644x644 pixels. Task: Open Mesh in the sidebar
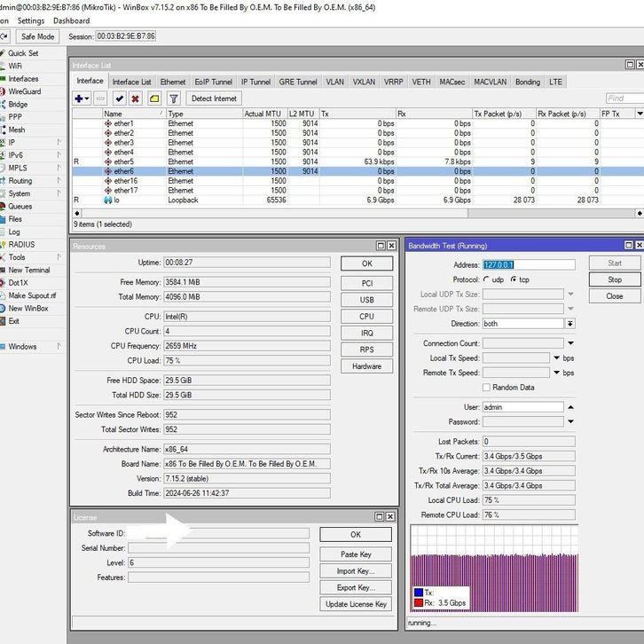coord(17,130)
